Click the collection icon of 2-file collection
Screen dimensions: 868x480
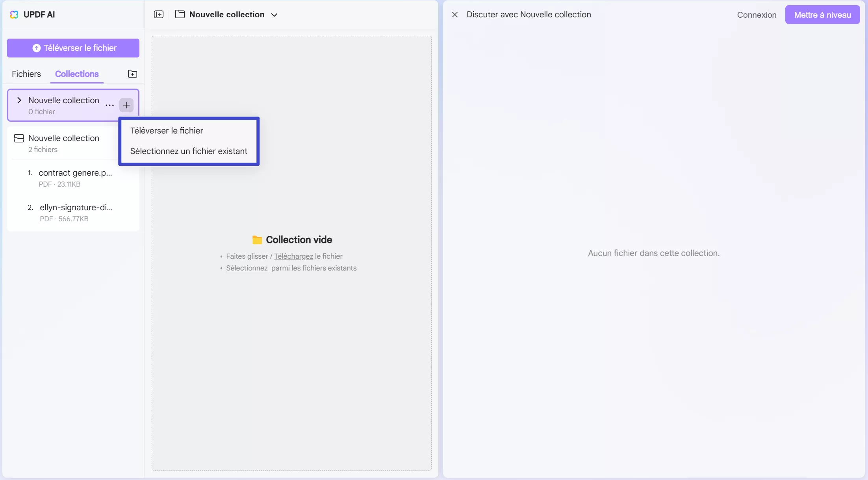click(x=19, y=138)
